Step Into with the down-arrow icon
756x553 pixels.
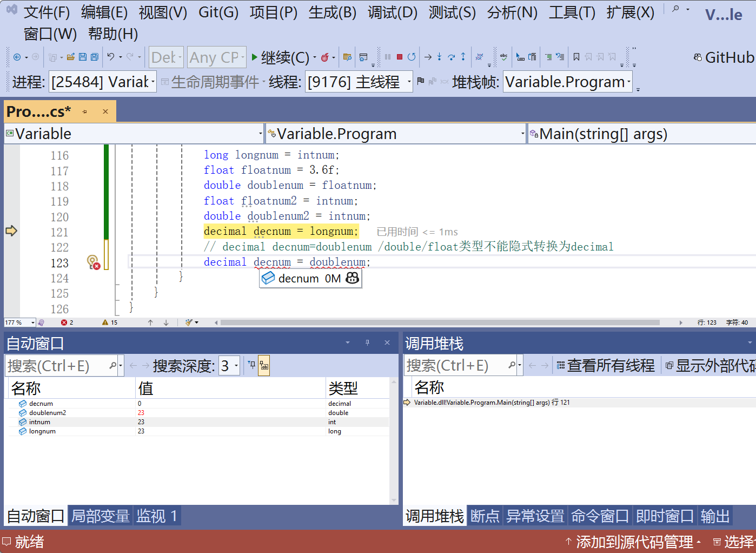pos(440,57)
